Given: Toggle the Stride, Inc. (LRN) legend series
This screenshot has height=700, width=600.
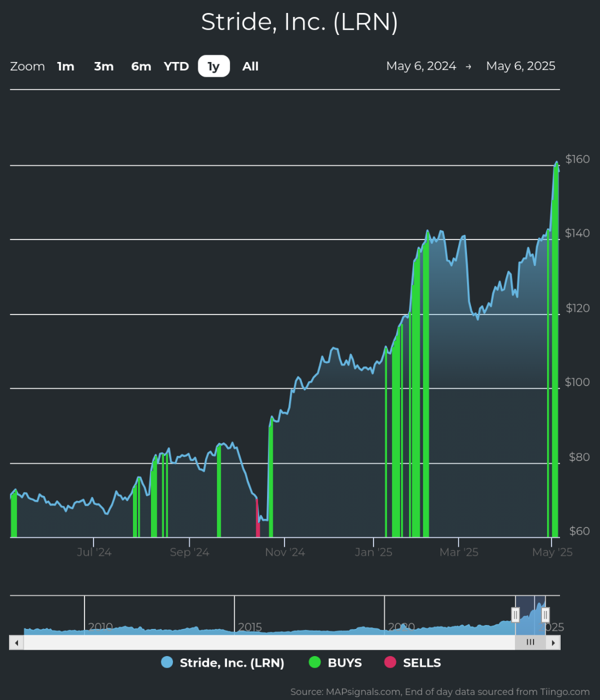Looking at the screenshot, I should (x=223, y=663).
